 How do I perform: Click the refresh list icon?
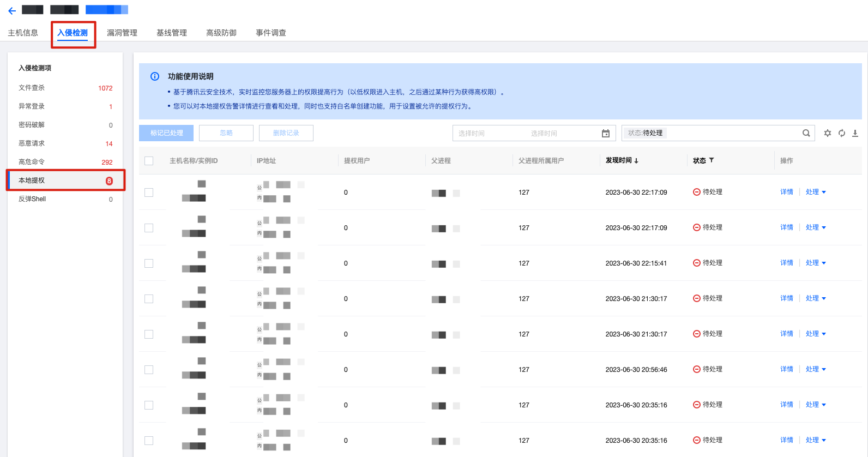click(842, 133)
